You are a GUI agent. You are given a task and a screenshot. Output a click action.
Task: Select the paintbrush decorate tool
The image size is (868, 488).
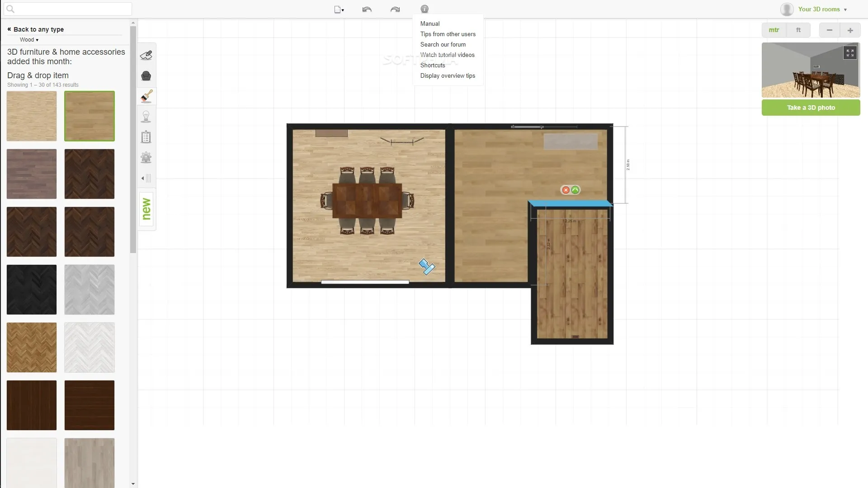coord(146,96)
